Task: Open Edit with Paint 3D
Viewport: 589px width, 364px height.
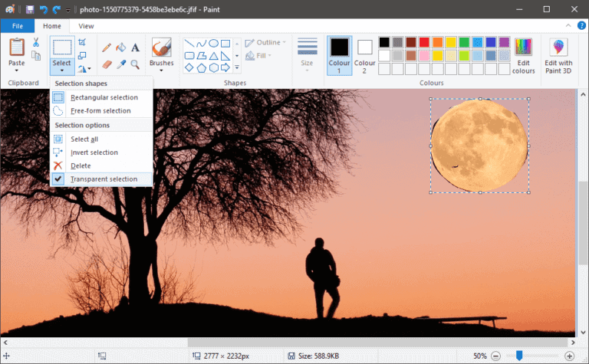Action: pyautogui.click(x=558, y=55)
